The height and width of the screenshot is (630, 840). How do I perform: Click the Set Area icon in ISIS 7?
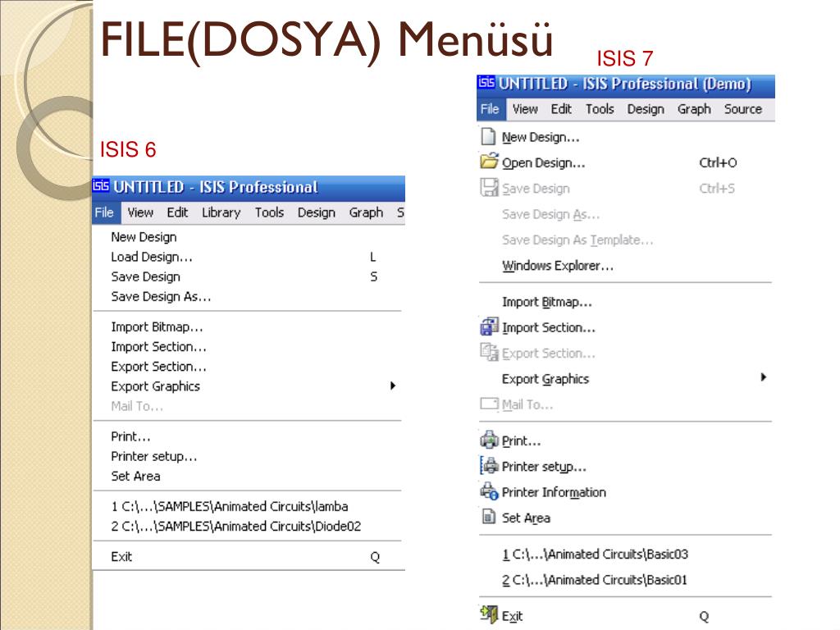(489, 517)
